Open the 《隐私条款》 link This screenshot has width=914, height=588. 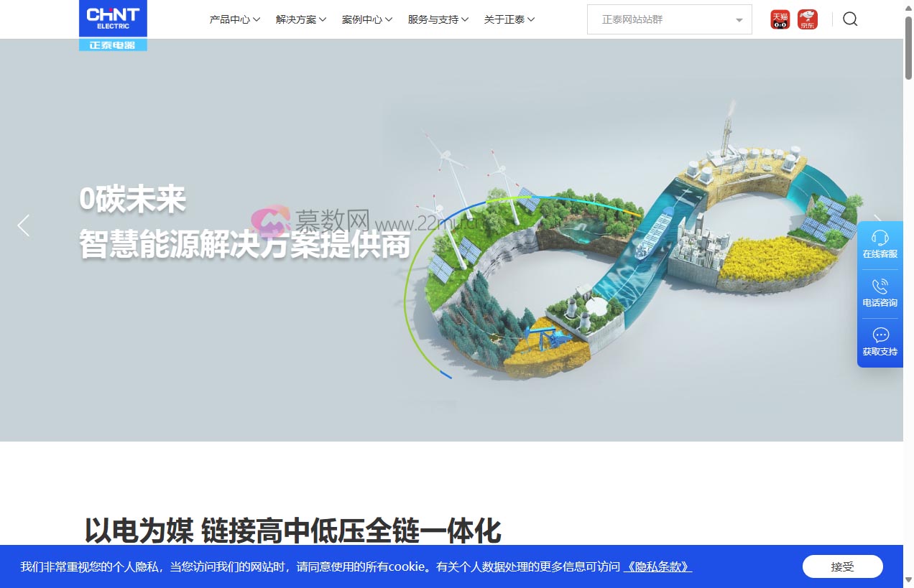click(657, 566)
